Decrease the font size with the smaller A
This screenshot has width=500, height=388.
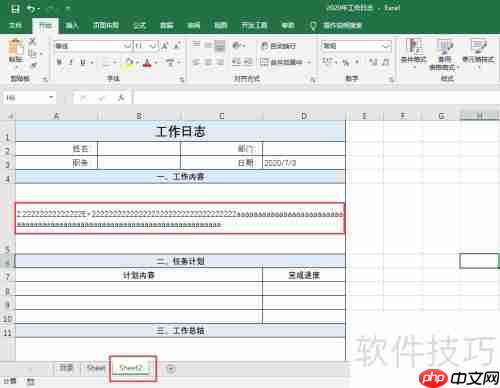[177, 46]
